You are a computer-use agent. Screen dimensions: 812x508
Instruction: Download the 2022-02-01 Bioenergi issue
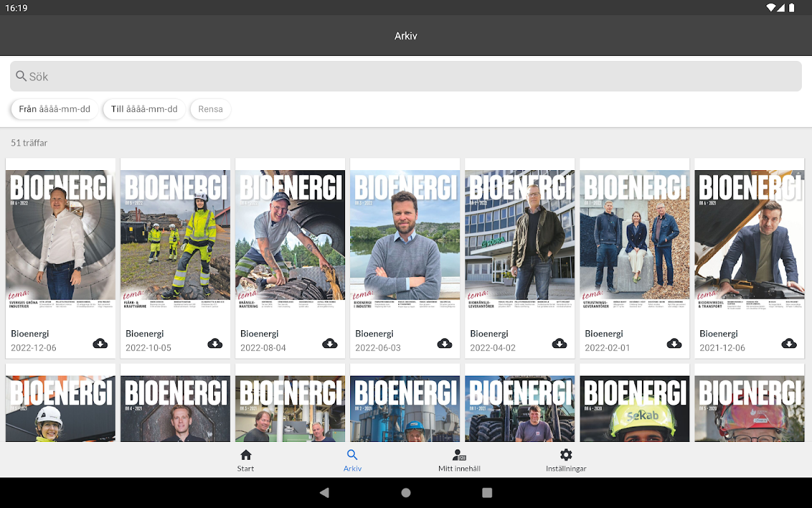674,344
